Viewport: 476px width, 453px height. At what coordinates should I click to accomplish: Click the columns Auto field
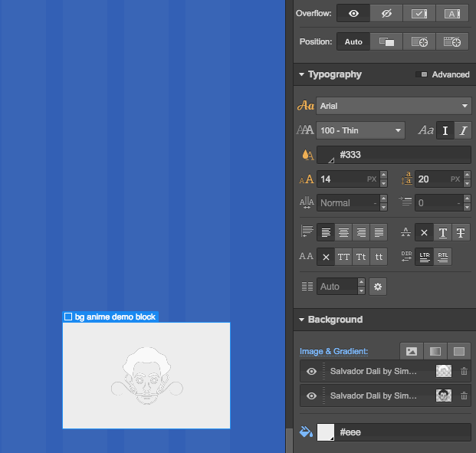[337, 287]
